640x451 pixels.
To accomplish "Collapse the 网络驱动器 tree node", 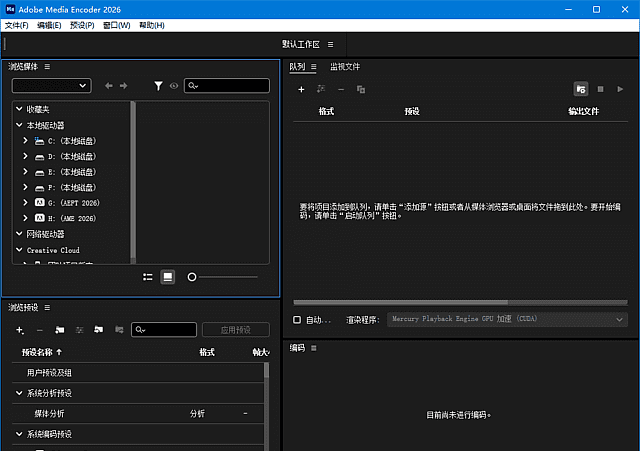I will [19, 233].
